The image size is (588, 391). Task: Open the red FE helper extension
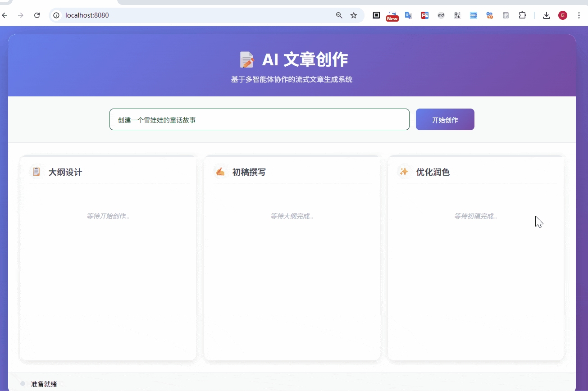pyautogui.click(x=425, y=15)
